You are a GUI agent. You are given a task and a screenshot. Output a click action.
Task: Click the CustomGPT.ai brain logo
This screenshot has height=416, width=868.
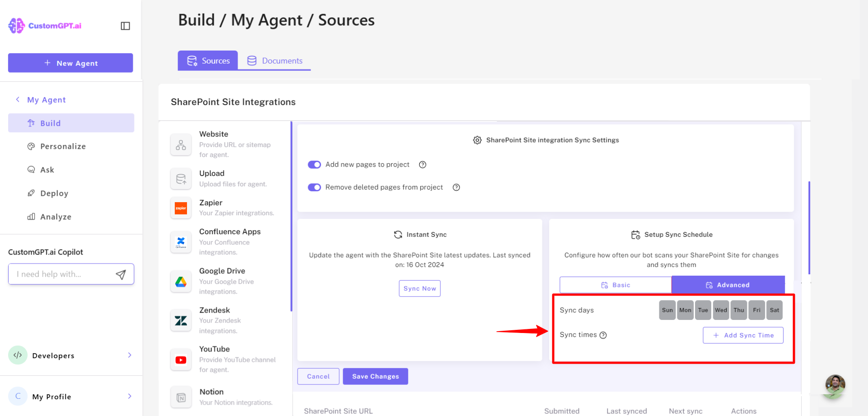[16, 26]
